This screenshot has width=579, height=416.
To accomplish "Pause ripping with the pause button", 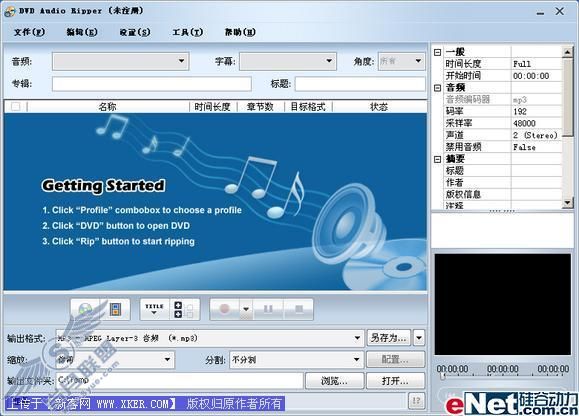I will [268, 309].
